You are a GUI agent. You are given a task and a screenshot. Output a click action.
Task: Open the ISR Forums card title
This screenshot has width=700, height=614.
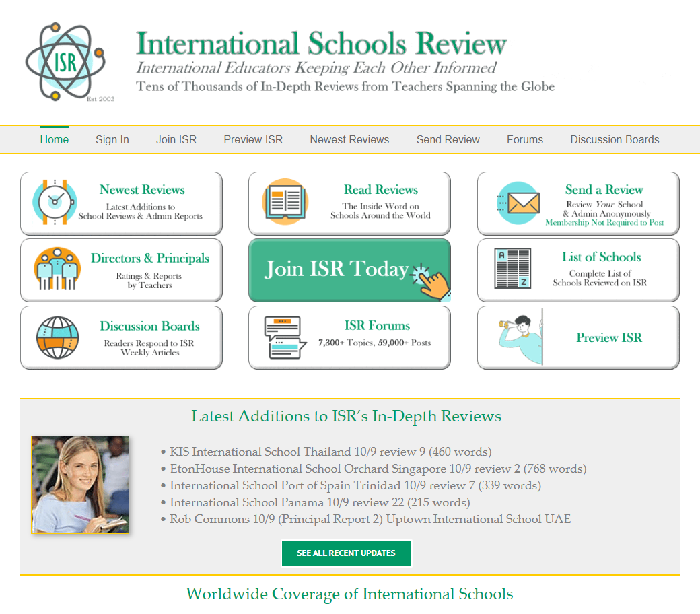click(377, 326)
